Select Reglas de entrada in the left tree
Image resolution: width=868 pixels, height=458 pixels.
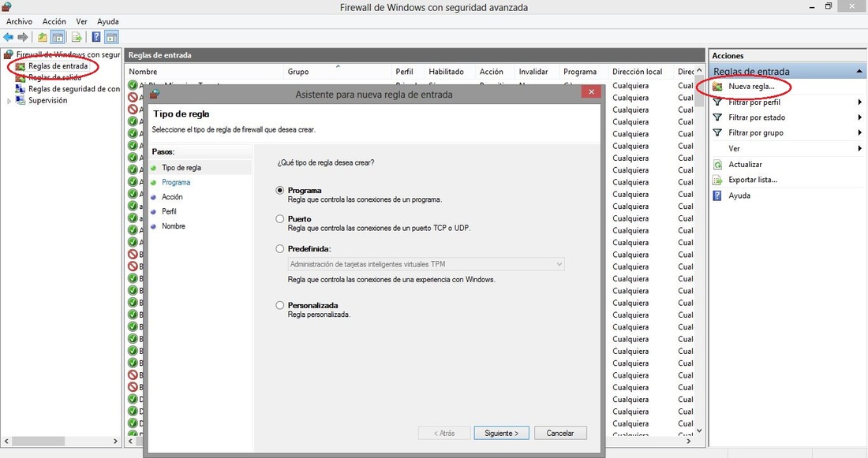58,66
